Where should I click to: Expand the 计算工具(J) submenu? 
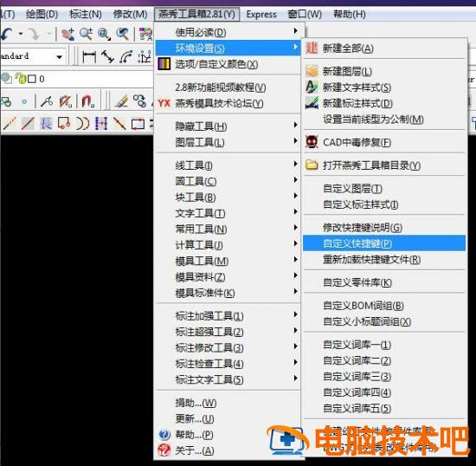tap(228, 245)
